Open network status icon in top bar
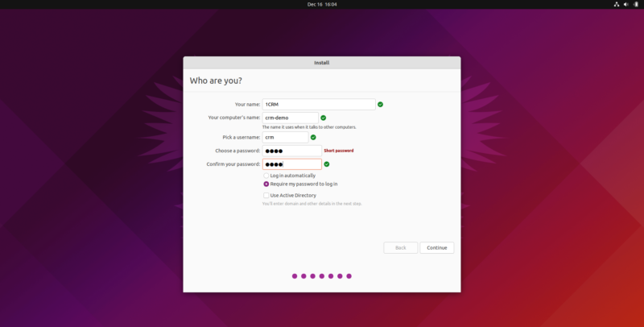This screenshot has width=644, height=327. (617, 5)
